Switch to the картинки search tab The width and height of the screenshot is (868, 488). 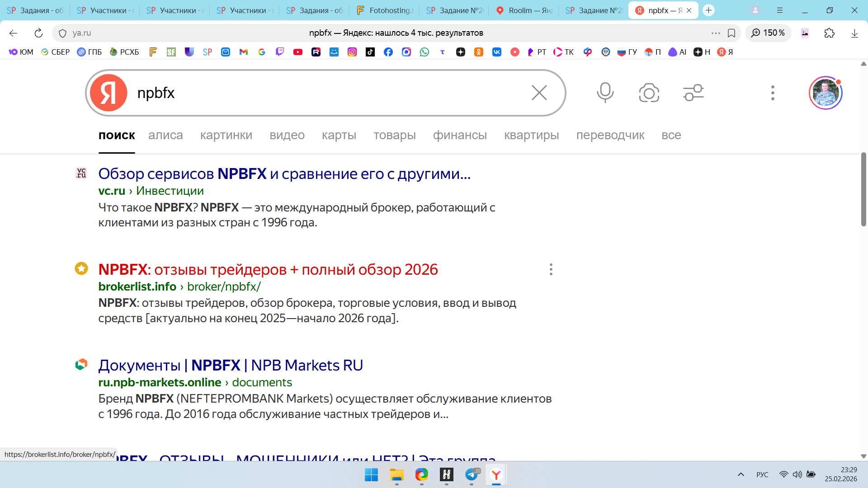(226, 135)
